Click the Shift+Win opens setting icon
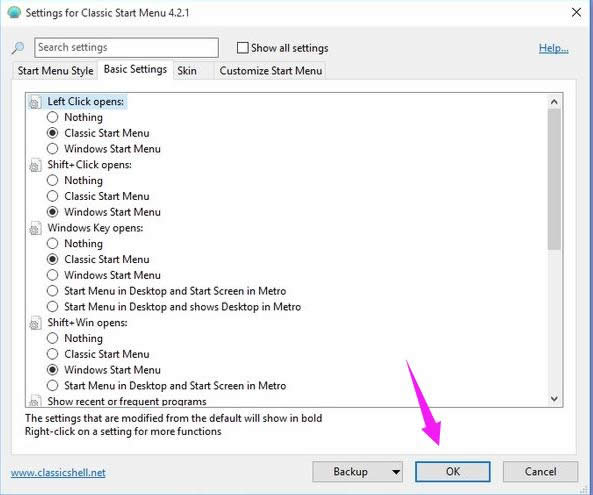The height and width of the screenshot is (495, 593). pos(35,323)
